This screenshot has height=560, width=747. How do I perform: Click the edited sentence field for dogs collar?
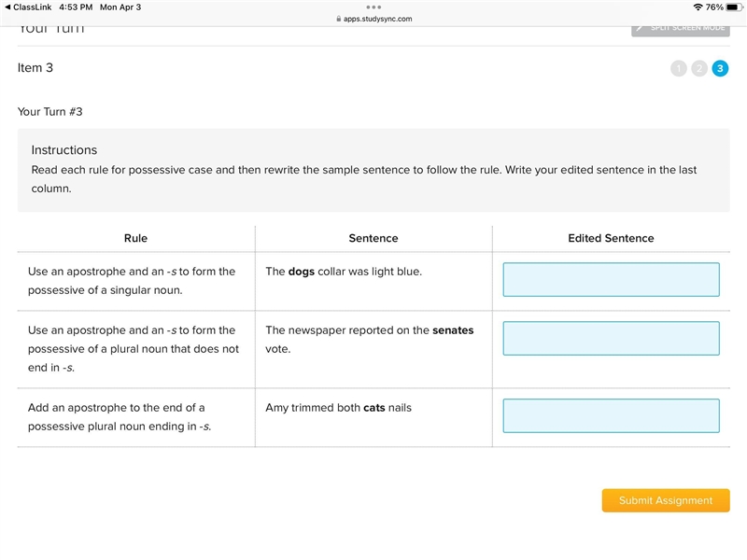pyautogui.click(x=612, y=279)
